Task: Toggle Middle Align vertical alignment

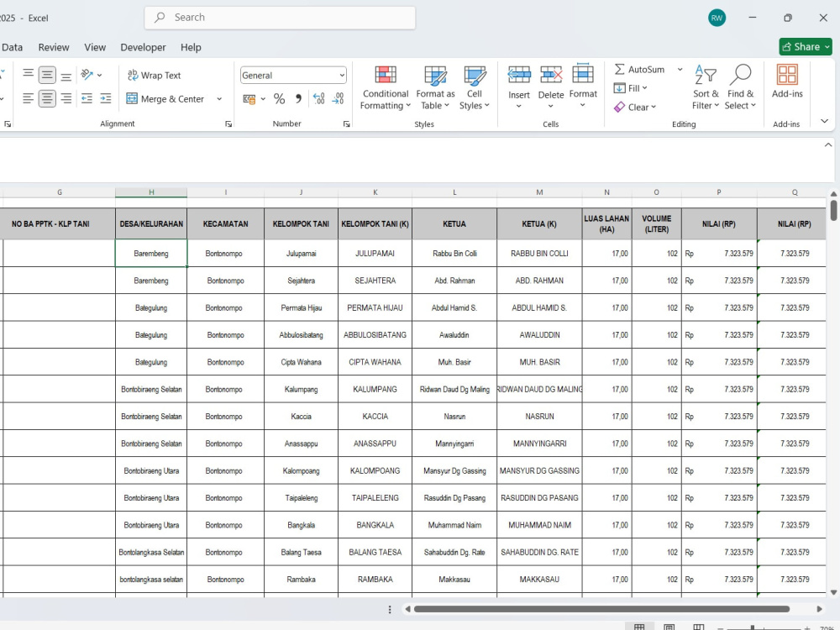Action: coord(47,75)
